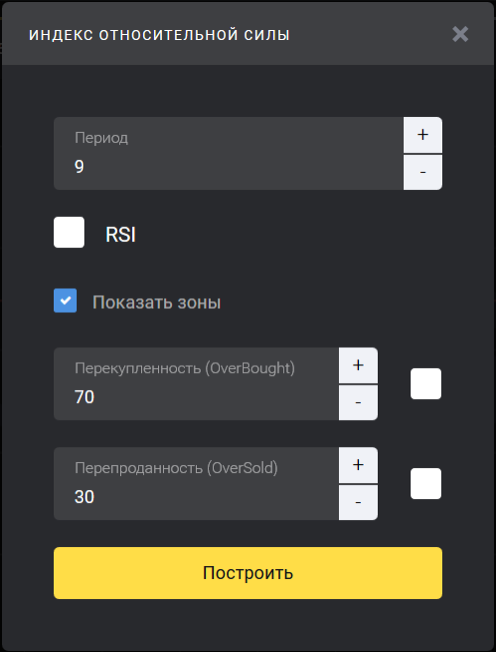Click the Перекупленность (OverBought) caption text

click(185, 368)
